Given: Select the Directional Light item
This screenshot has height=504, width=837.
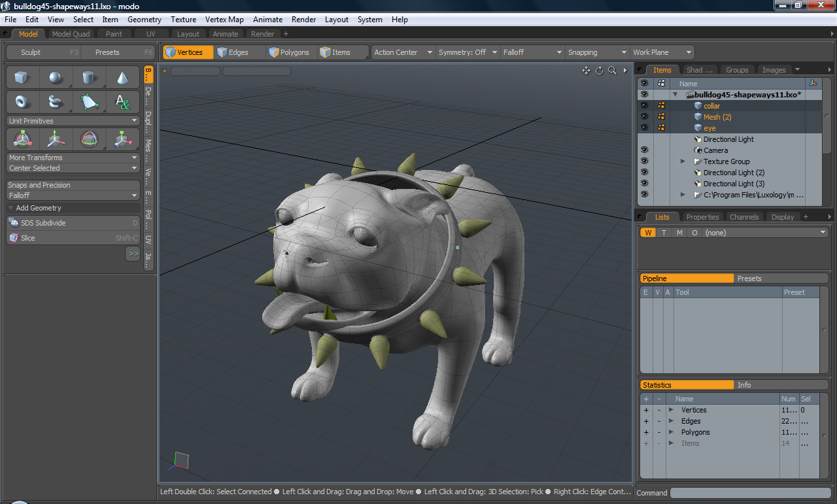Looking at the screenshot, I should click(x=728, y=139).
